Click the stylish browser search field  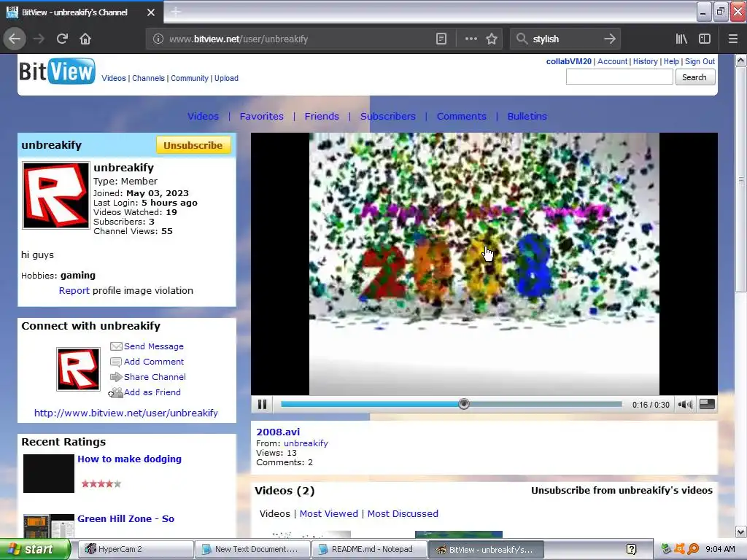point(565,39)
